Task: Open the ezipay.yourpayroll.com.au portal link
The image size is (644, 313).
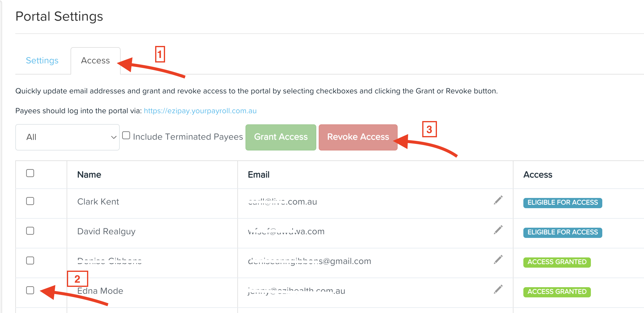Action: coord(200,111)
